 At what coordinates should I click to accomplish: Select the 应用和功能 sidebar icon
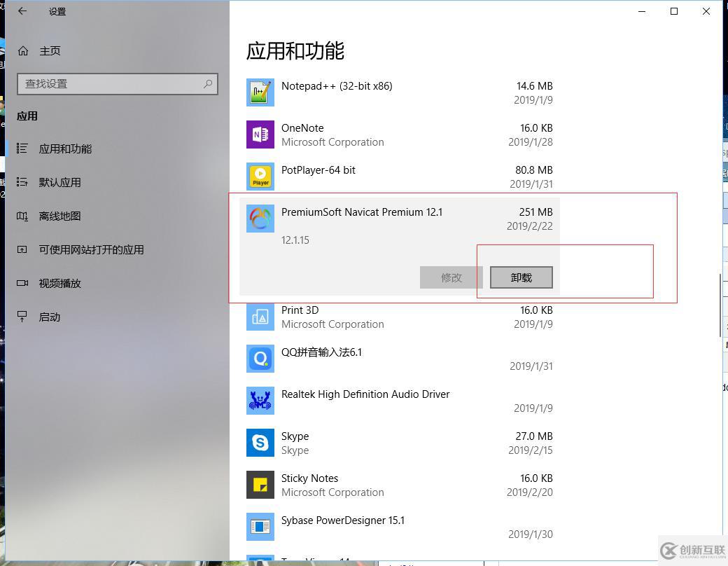(x=22, y=149)
